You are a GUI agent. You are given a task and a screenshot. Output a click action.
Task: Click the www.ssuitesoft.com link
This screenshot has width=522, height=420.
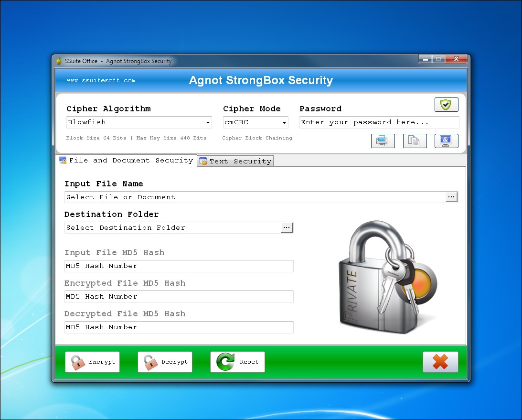click(101, 80)
